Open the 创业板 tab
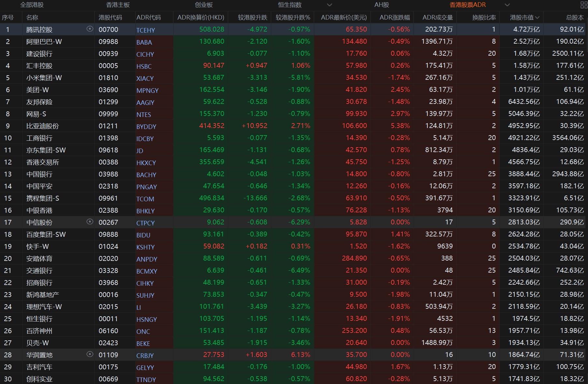The width and height of the screenshot is (588, 384). pyautogui.click(x=204, y=5)
